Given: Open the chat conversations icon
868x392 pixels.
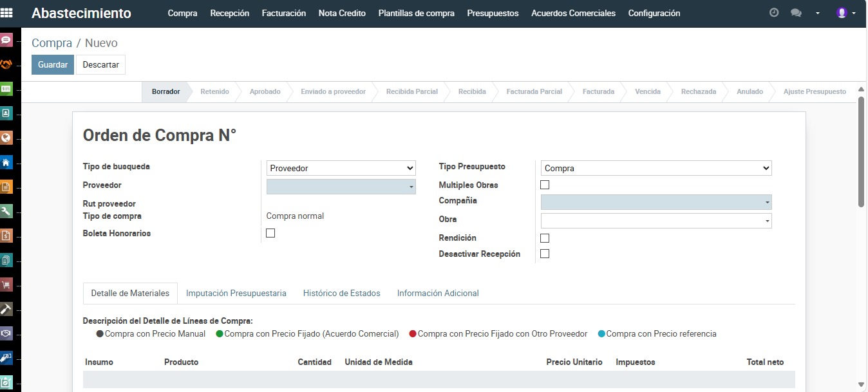Looking at the screenshot, I should [x=796, y=13].
